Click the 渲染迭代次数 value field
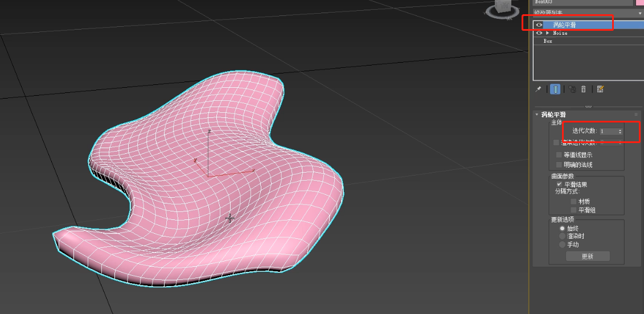This screenshot has width=644, height=314. point(608,142)
